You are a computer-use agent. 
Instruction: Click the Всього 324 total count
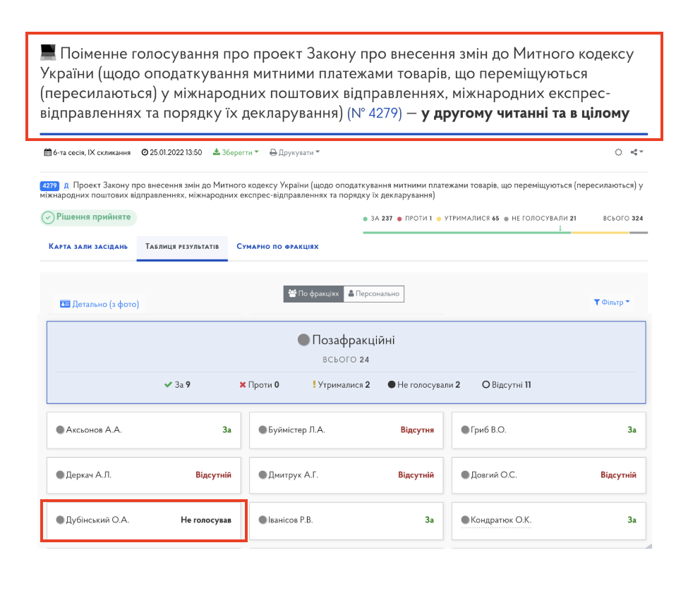[623, 219]
